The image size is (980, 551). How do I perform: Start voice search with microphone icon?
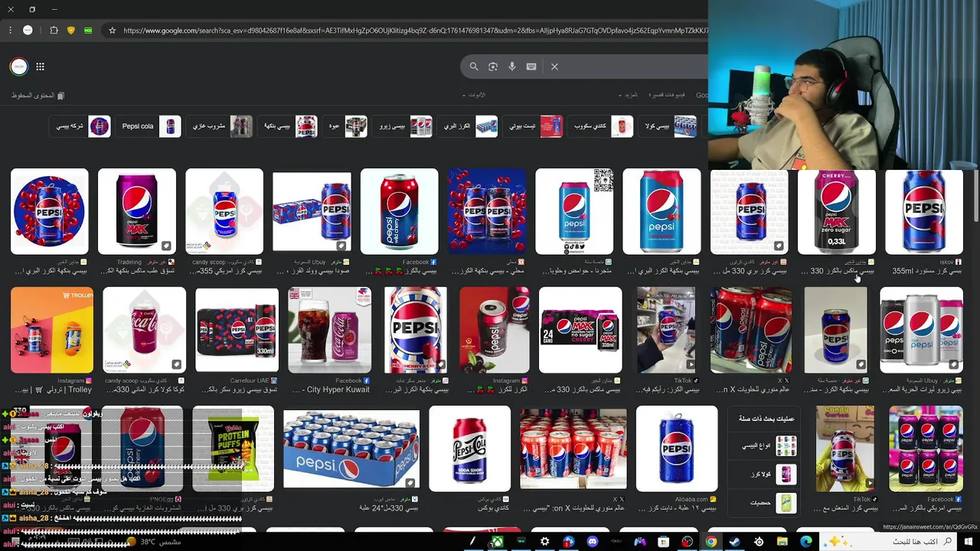pyautogui.click(x=512, y=67)
